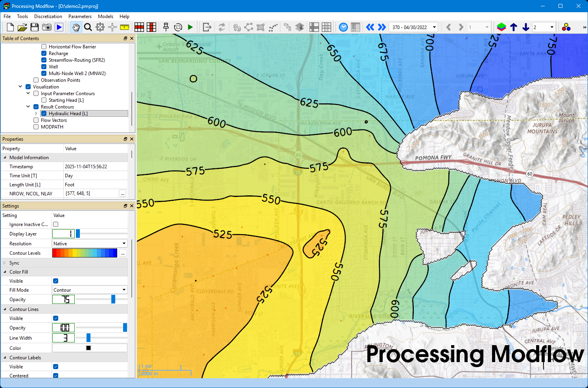Select the Starting Head [L] tree item
Image resolution: width=588 pixels, height=388 pixels.
(66, 100)
